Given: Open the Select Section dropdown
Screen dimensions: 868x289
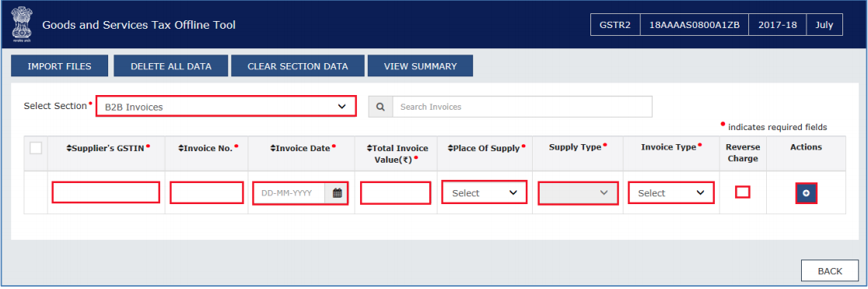Looking at the screenshot, I should 226,107.
